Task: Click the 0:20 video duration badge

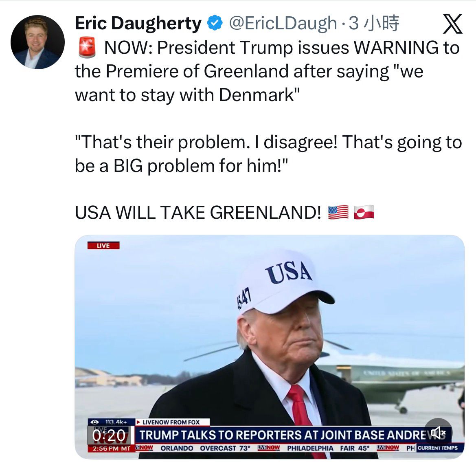Action: tap(109, 436)
